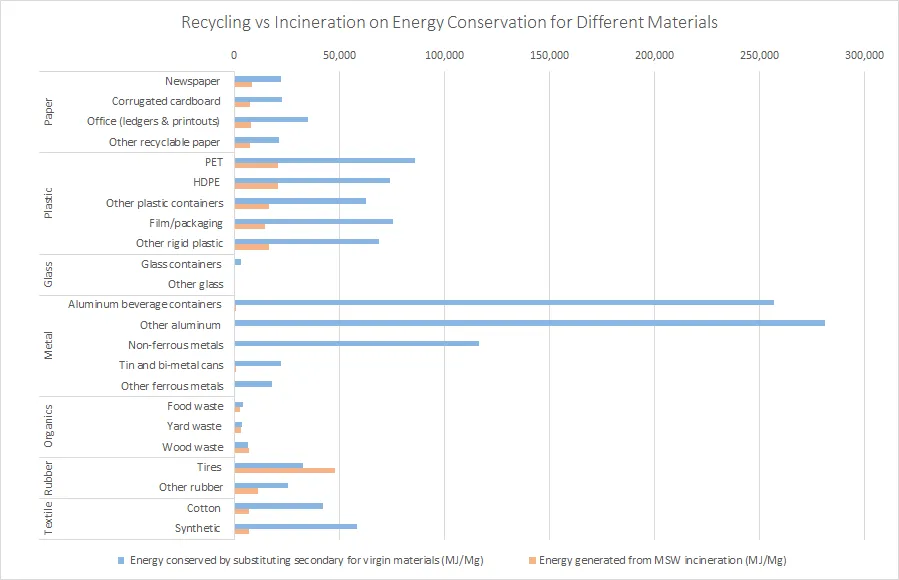Select the 'Food waste' label

tap(195, 406)
